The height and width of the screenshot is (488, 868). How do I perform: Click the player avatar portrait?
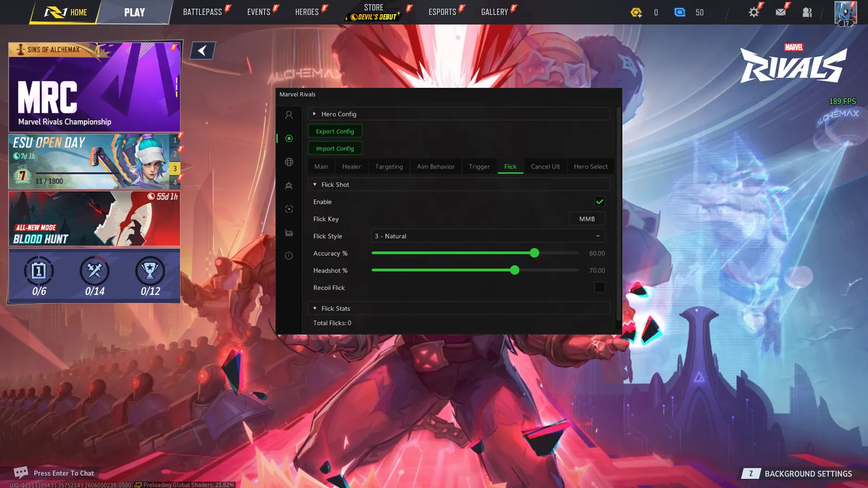coord(845,13)
